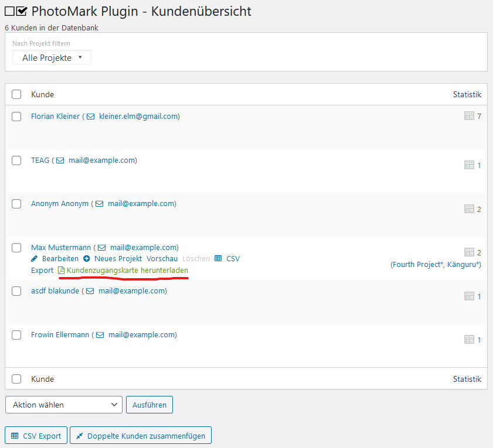Open the asdf blakunde customer name link
Viewport: 493px width, 448px height.
pyautogui.click(x=55, y=291)
